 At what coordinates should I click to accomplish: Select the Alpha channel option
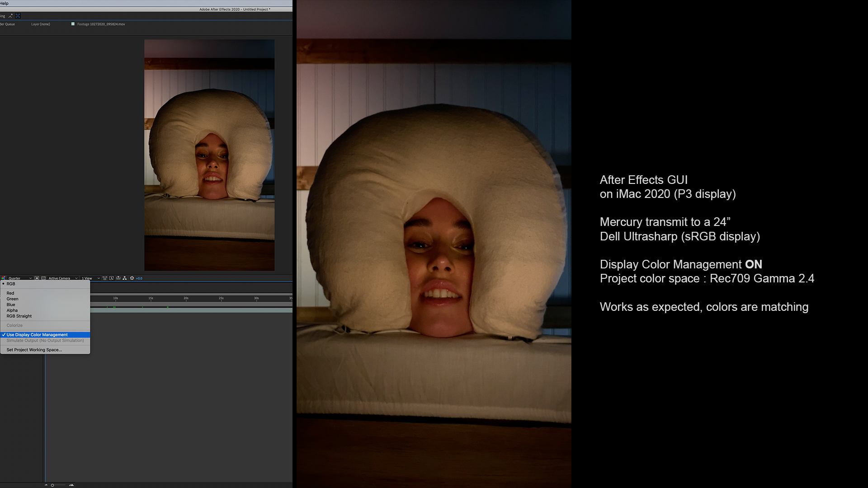pos(12,310)
